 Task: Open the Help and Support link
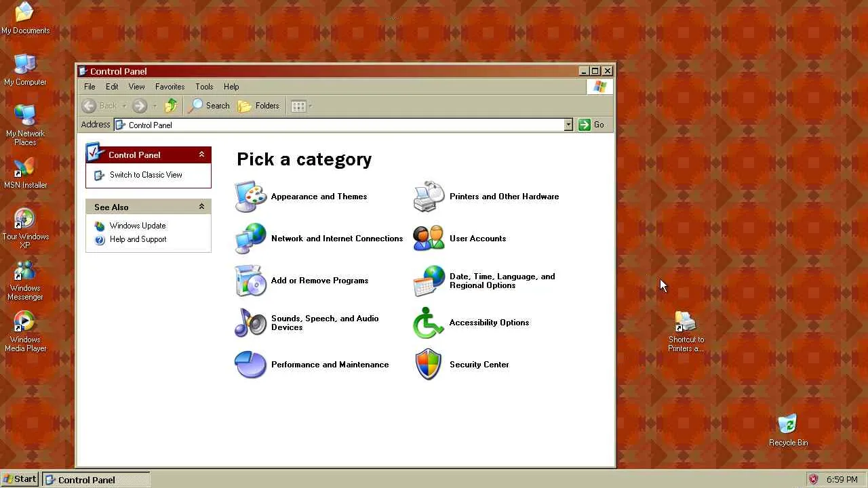point(138,239)
